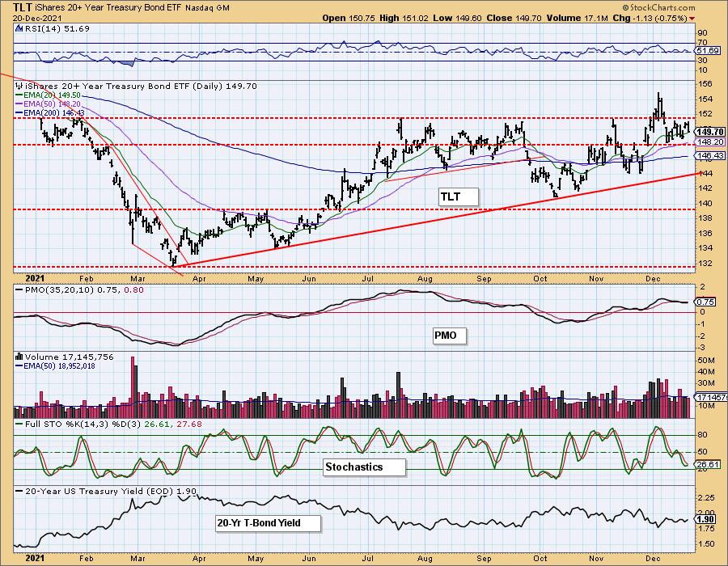Click the 2.25 yield axis label

pos(707,498)
